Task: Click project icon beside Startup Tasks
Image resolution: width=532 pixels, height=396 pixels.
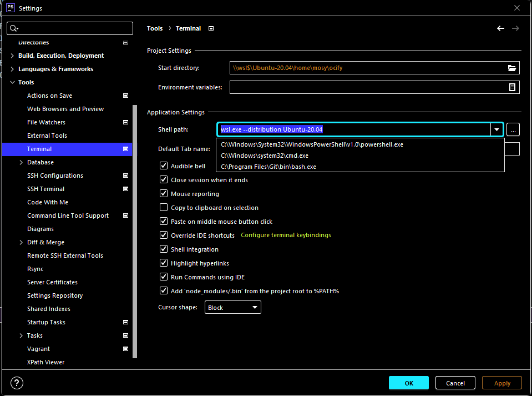Action: (125, 322)
